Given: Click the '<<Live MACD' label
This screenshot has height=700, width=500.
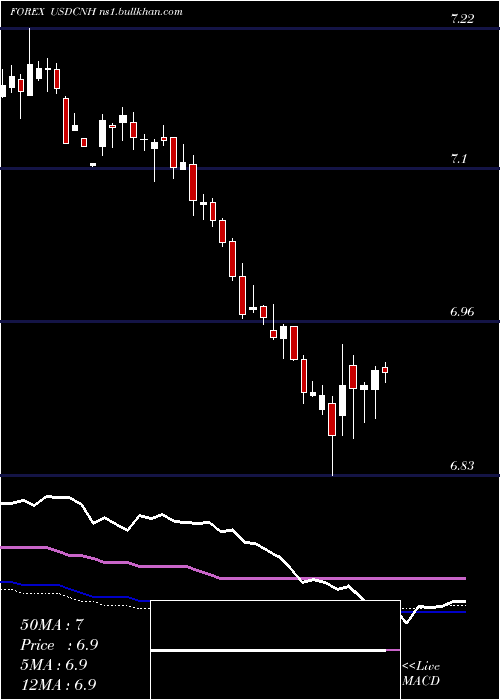Looking at the screenshot, I should [x=421, y=673].
